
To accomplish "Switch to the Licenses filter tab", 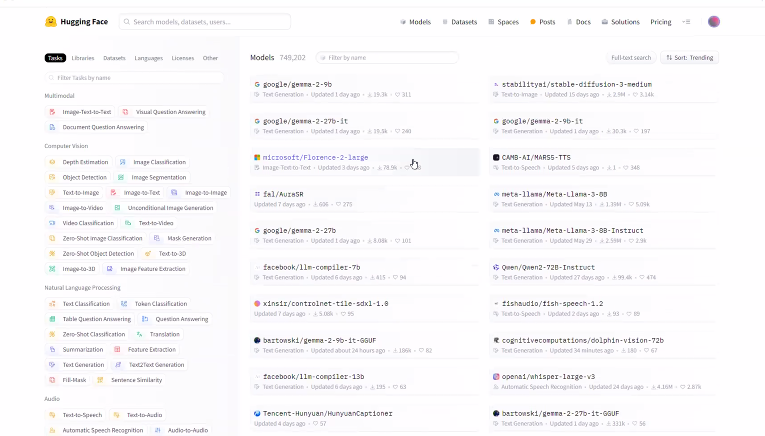I will click(x=183, y=58).
